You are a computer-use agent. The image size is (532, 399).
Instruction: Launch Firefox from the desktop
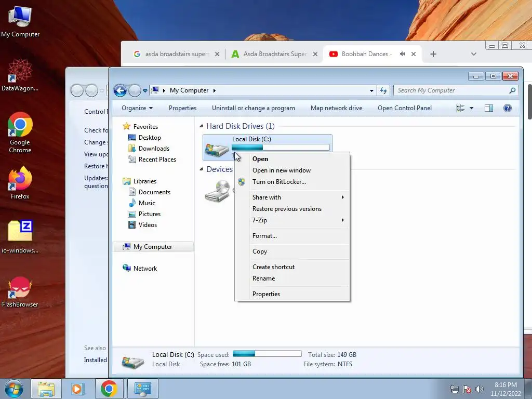(x=20, y=182)
